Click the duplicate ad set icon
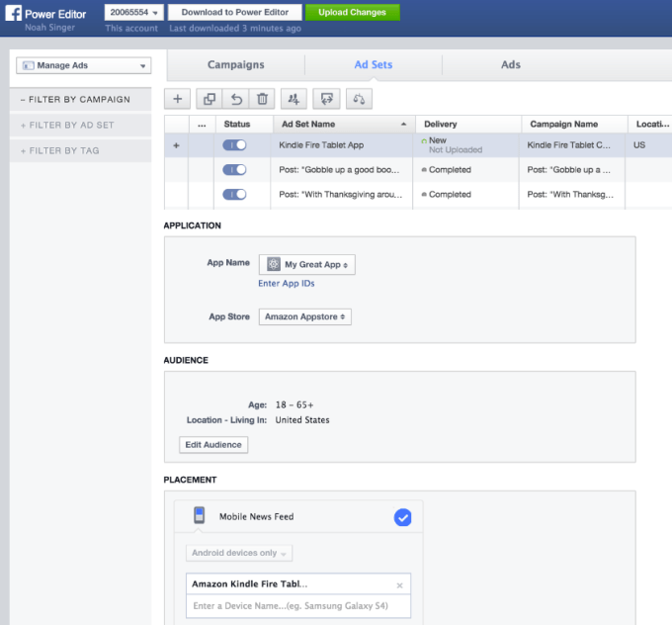 (209, 98)
